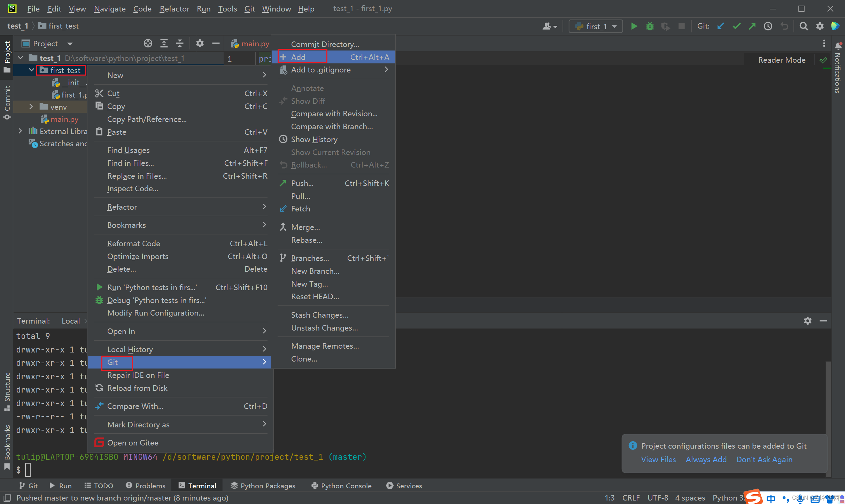Toggle Reader Mode in the editor
845x504 pixels.
pos(782,60)
